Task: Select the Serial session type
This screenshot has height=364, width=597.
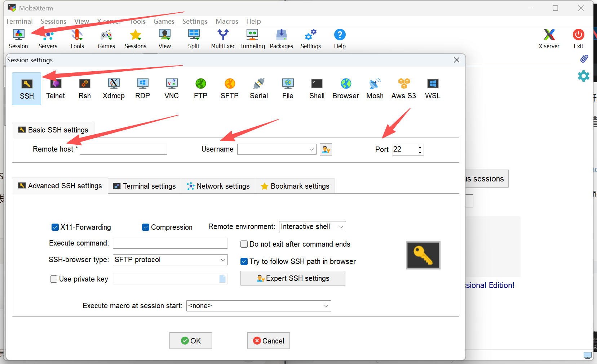Action: (259, 89)
